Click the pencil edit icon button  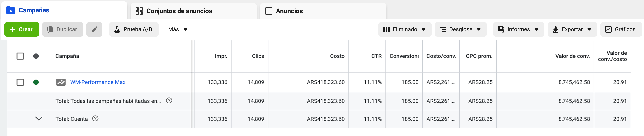point(94,30)
